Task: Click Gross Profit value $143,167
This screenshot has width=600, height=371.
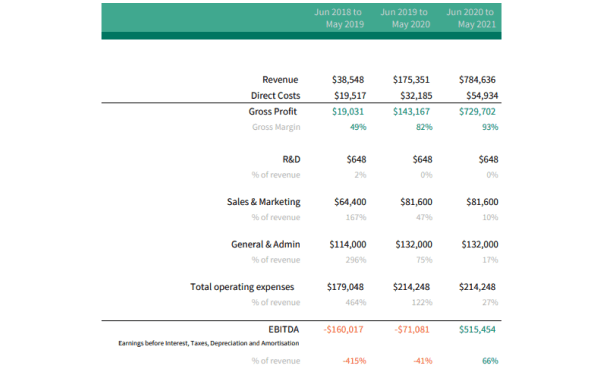Action: pyautogui.click(x=411, y=112)
